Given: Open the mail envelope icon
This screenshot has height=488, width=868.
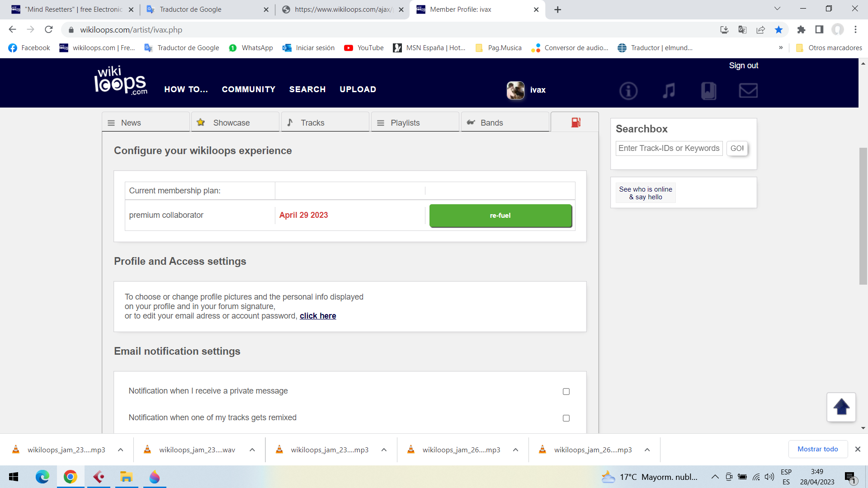Looking at the screenshot, I should [748, 91].
